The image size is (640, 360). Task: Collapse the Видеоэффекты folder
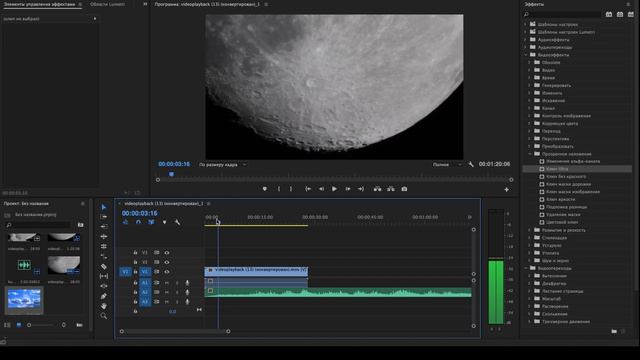pyautogui.click(x=526, y=55)
